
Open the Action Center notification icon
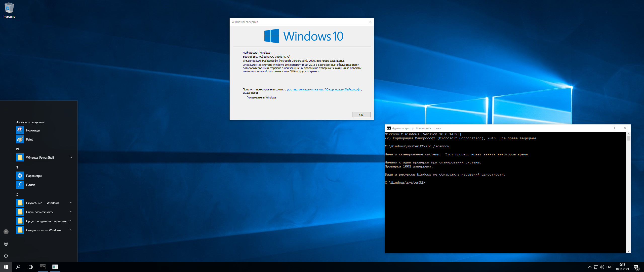pos(636,267)
